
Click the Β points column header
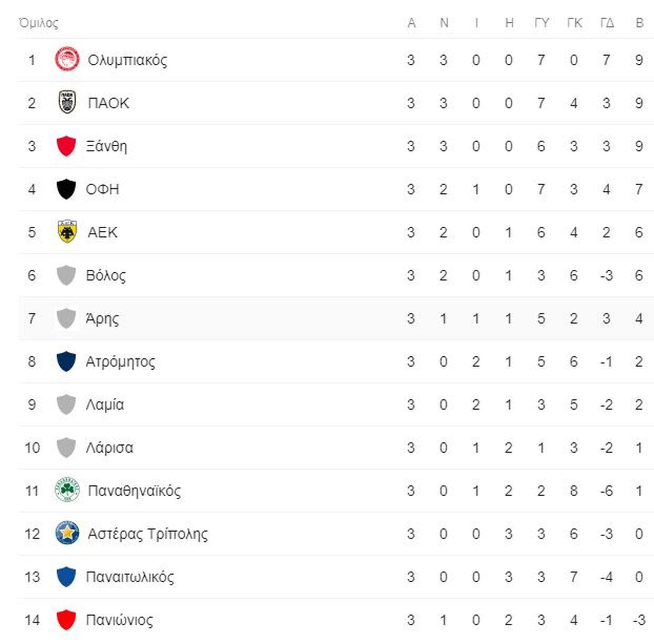(639, 23)
